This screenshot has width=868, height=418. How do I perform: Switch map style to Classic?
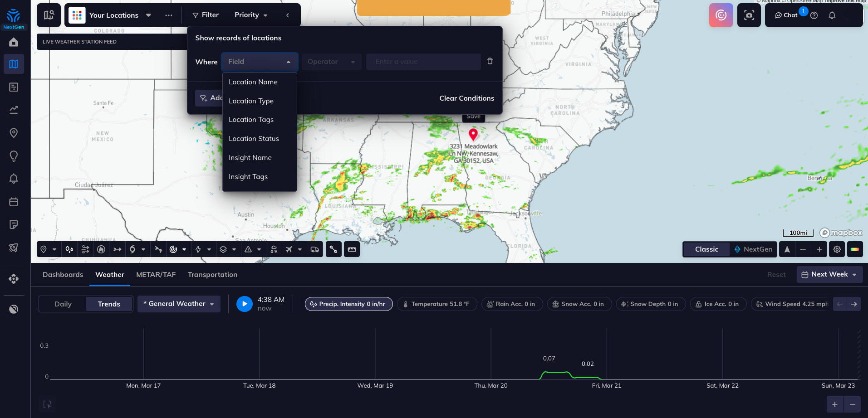pyautogui.click(x=706, y=249)
